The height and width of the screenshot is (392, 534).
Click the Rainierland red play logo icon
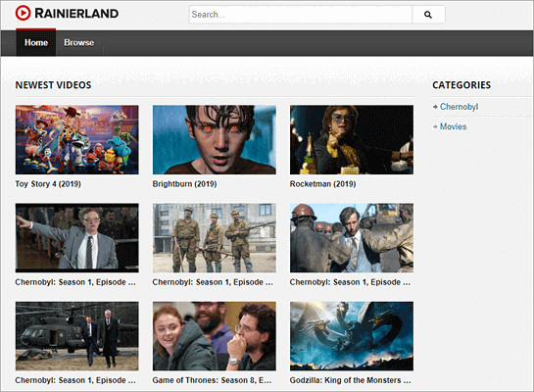[x=23, y=13]
